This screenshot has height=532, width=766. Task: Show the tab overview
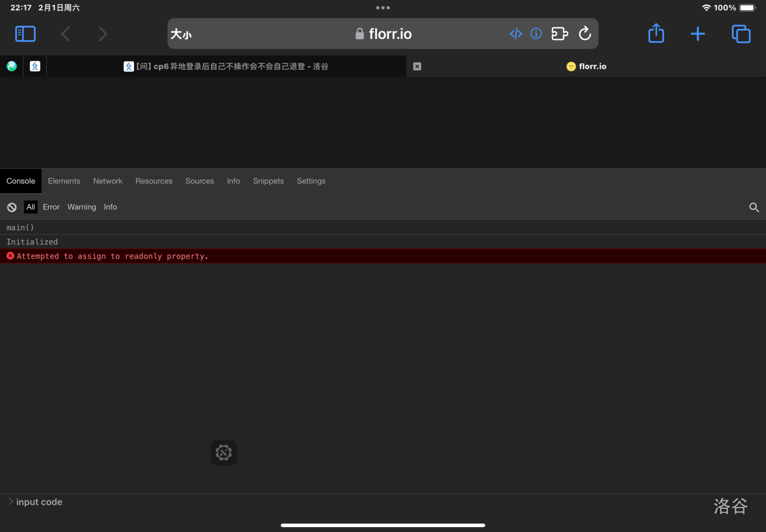(x=740, y=33)
